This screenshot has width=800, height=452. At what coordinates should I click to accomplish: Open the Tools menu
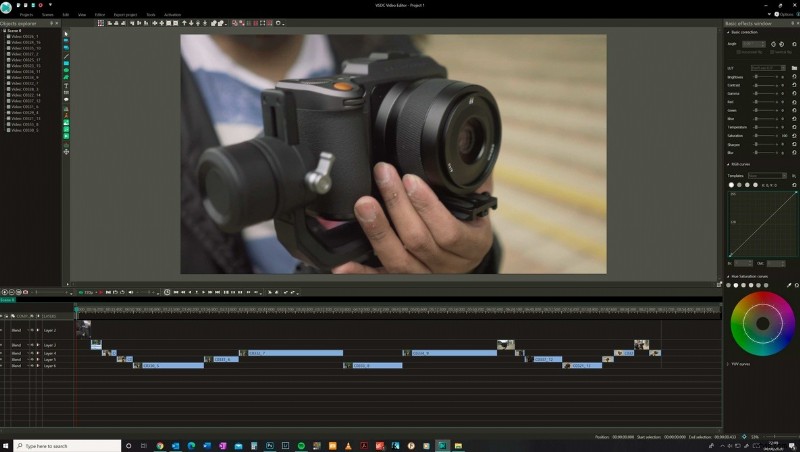(151, 15)
